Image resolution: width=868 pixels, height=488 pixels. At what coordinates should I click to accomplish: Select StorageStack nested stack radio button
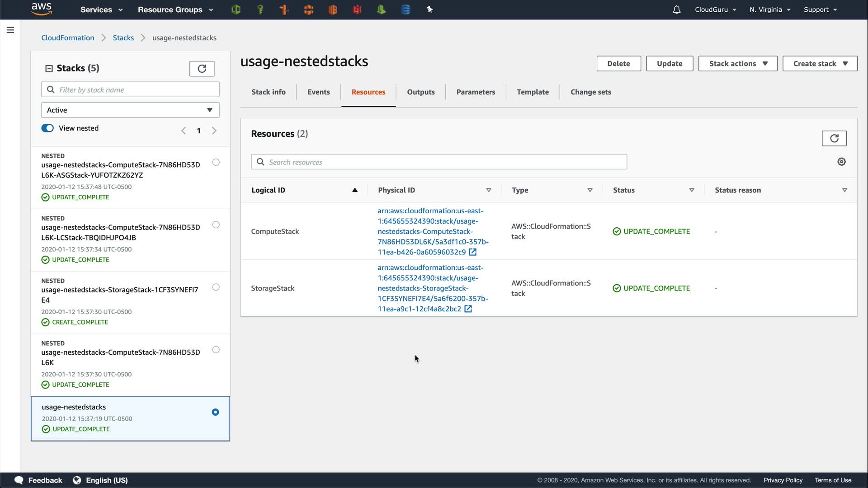click(x=216, y=287)
